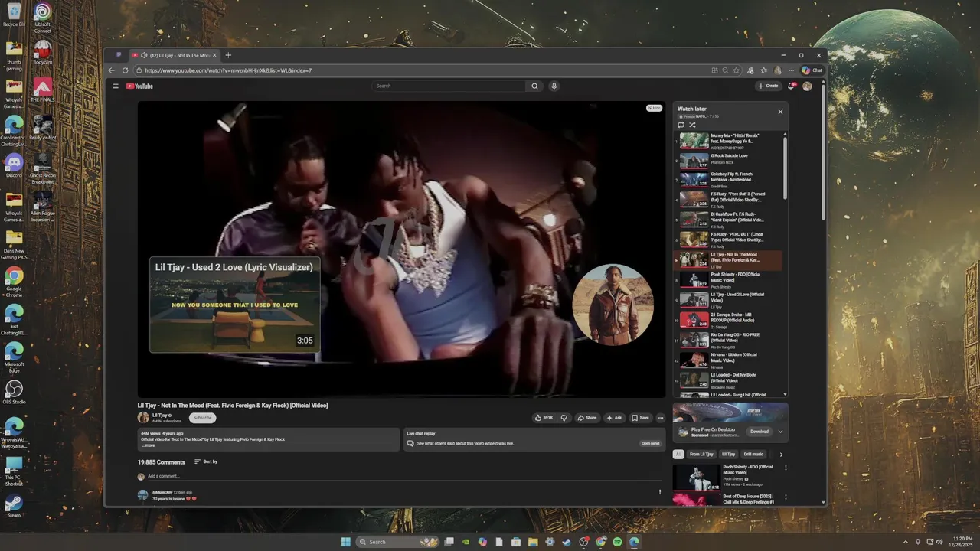Screen dimensions: 980x551
Task: Play Nirvana - Lithium from playlist
Action: tap(728, 360)
